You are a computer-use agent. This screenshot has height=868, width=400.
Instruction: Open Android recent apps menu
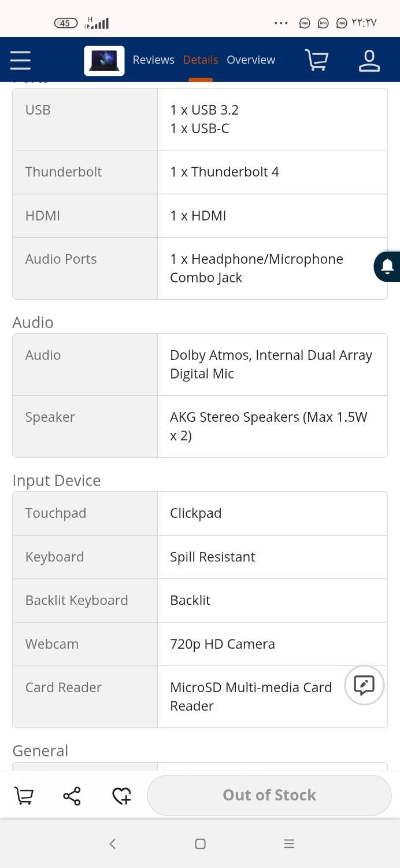(289, 844)
